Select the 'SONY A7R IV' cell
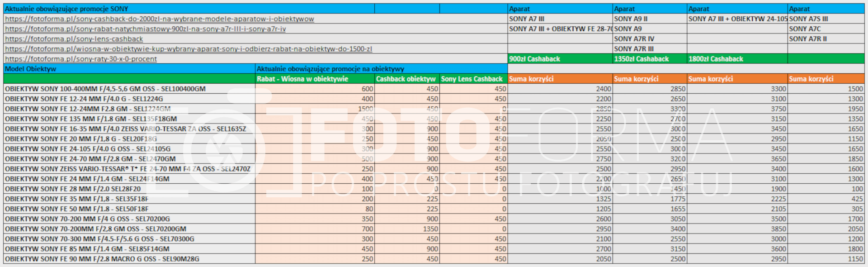This screenshot has height=267, width=868. [650, 39]
